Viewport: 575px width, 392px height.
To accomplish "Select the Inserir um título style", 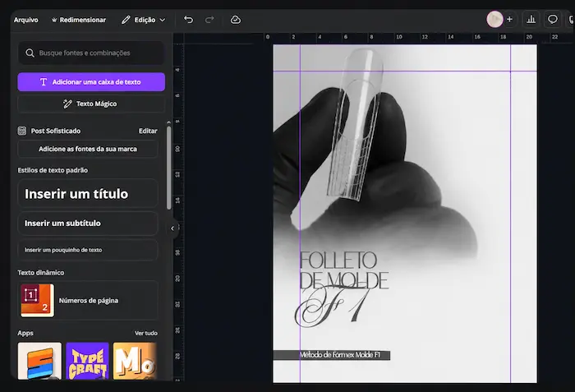I will pos(88,193).
